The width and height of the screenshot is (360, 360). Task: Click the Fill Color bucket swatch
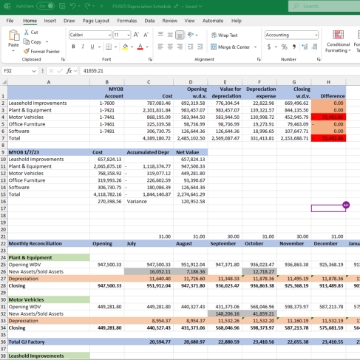[125, 47]
